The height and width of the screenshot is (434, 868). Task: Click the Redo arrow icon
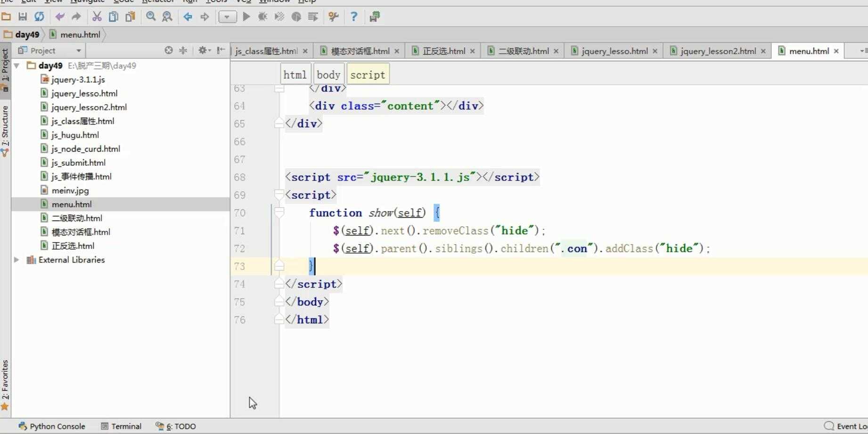point(76,17)
